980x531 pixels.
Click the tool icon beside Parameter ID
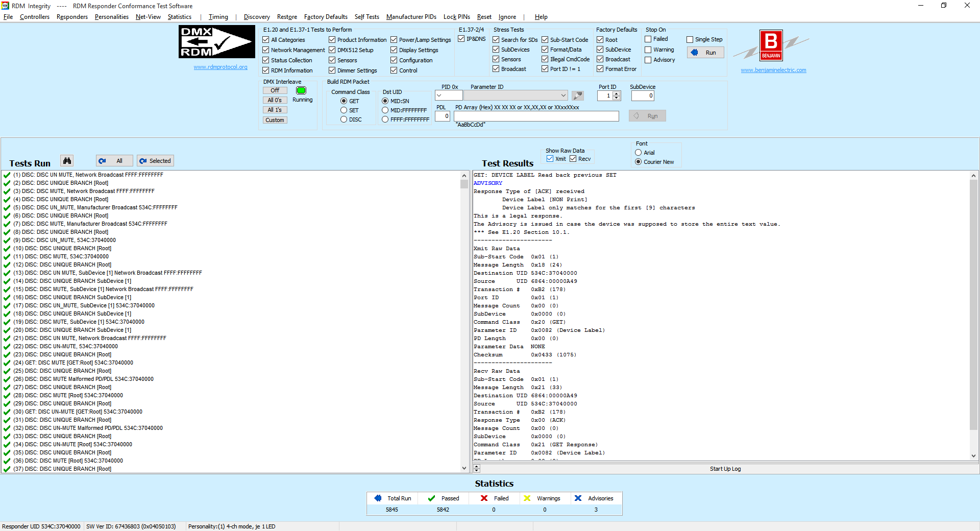click(578, 95)
